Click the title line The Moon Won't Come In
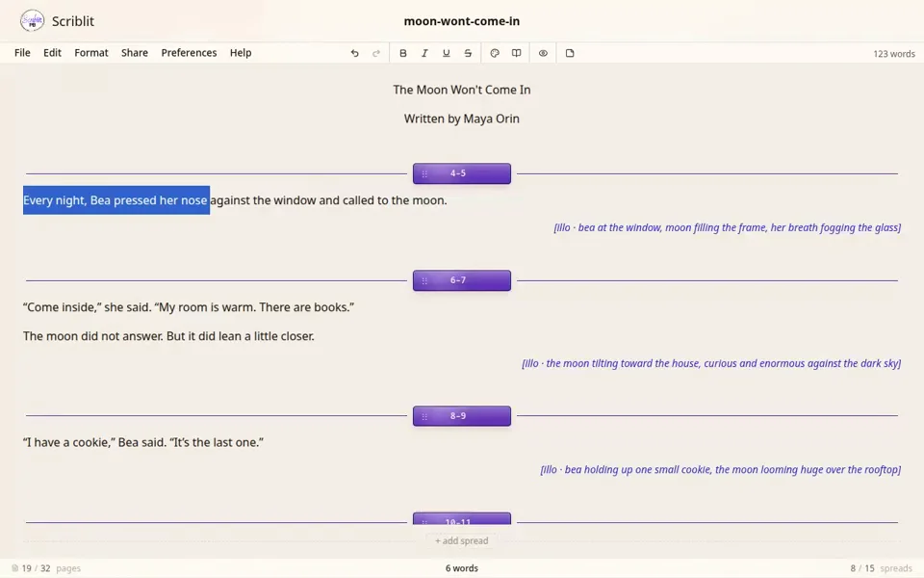Image resolution: width=924 pixels, height=578 pixels. tap(461, 90)
